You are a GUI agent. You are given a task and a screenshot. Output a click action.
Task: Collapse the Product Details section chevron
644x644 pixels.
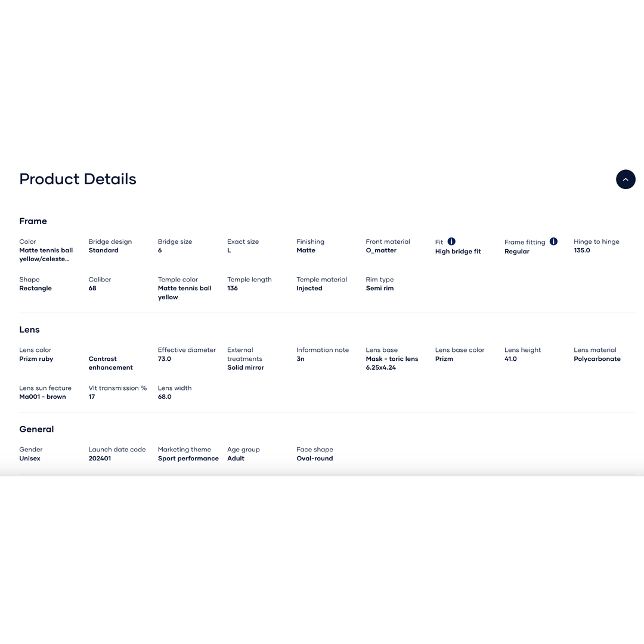click(x=625, y=179)
